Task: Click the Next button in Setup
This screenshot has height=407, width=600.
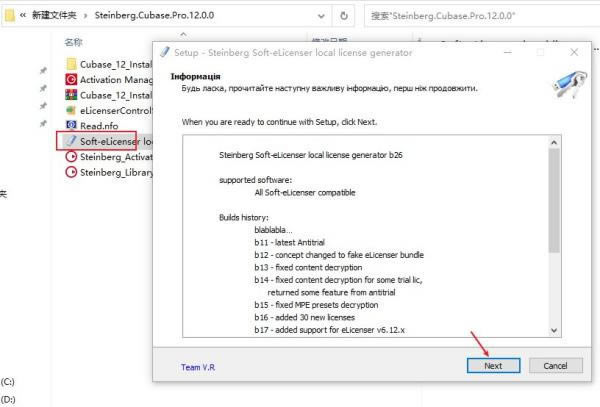Action: point(493,366)
